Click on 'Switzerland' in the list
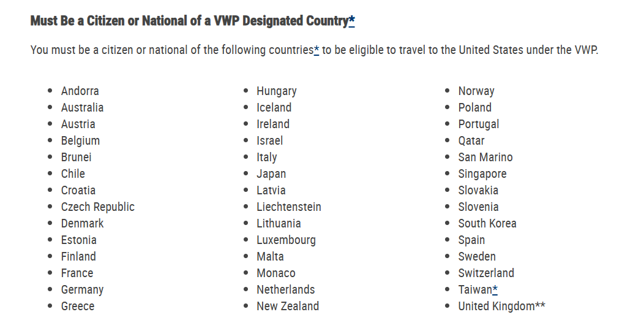The image size is (644, 328). pos(486,273)
